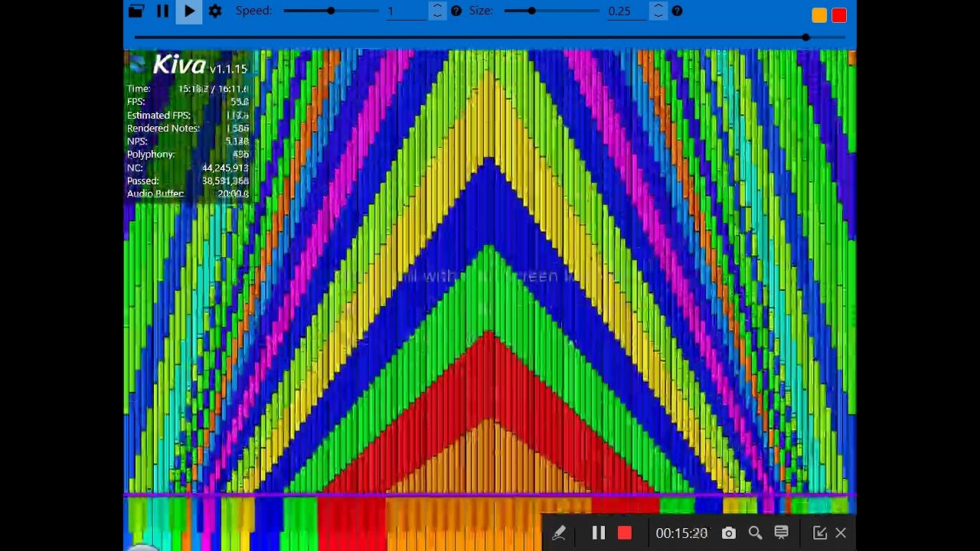Click the Kiva logo text
The width and height of the screenshot is (980, 551).
tap(179, 65)
